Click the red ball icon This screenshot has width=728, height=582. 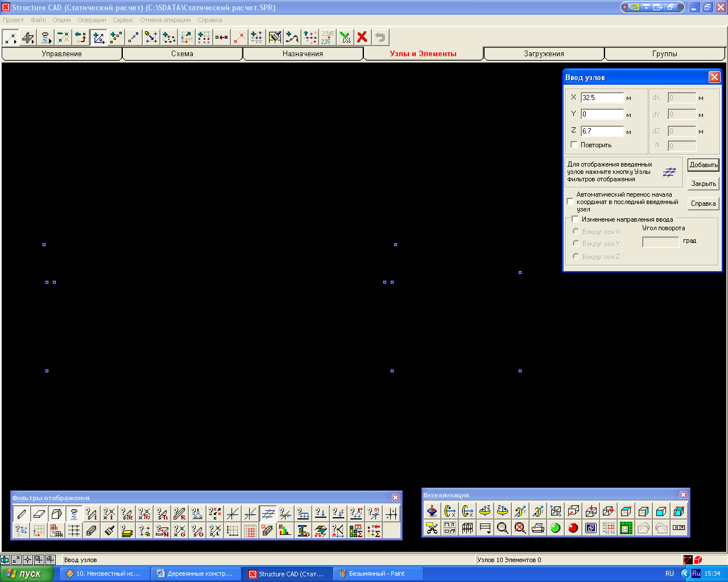tap(573, 529)
